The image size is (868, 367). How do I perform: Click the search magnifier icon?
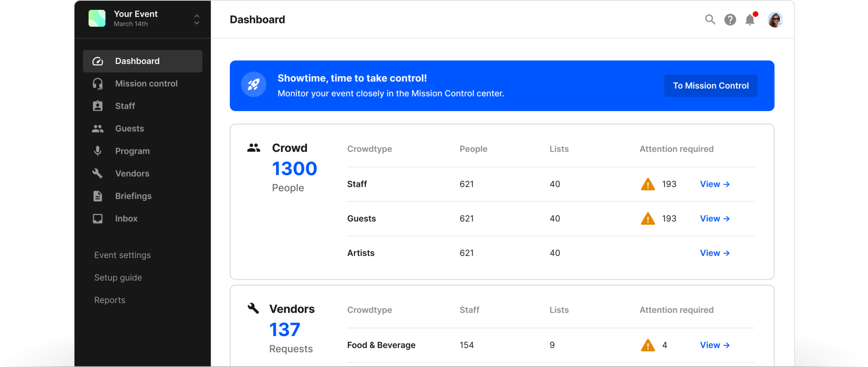click(x=710, y=19)
